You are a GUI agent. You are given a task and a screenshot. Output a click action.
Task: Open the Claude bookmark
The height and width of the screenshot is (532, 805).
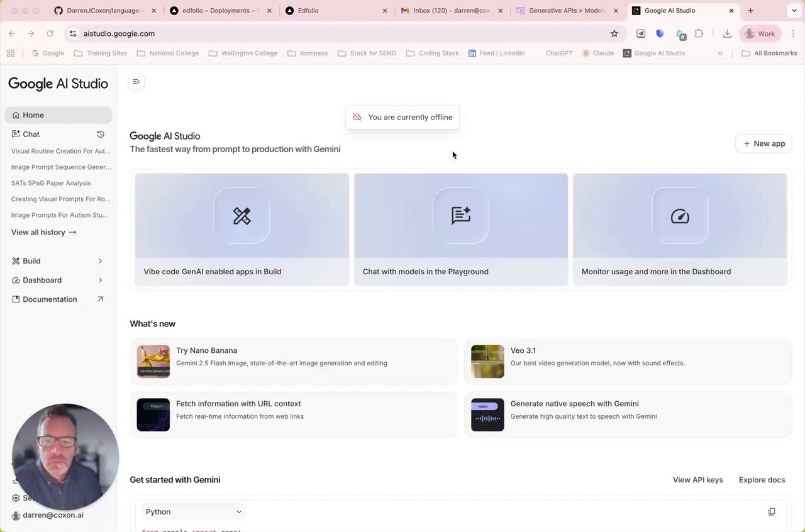[x=597, y=53]
